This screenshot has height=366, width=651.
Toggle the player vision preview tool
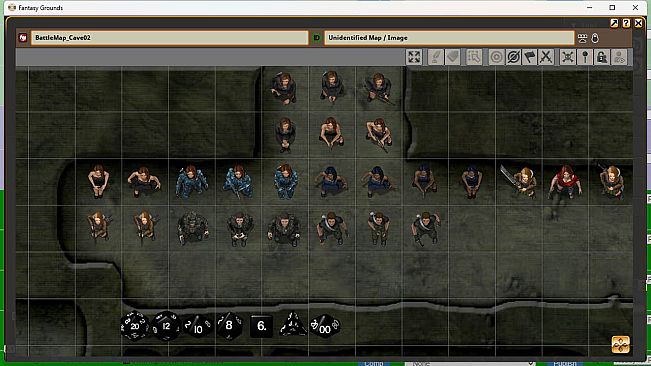(x=619, y=57)
